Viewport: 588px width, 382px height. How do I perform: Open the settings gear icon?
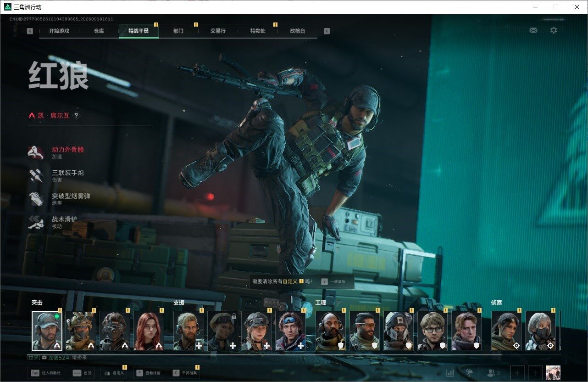[x=554, y=30]
